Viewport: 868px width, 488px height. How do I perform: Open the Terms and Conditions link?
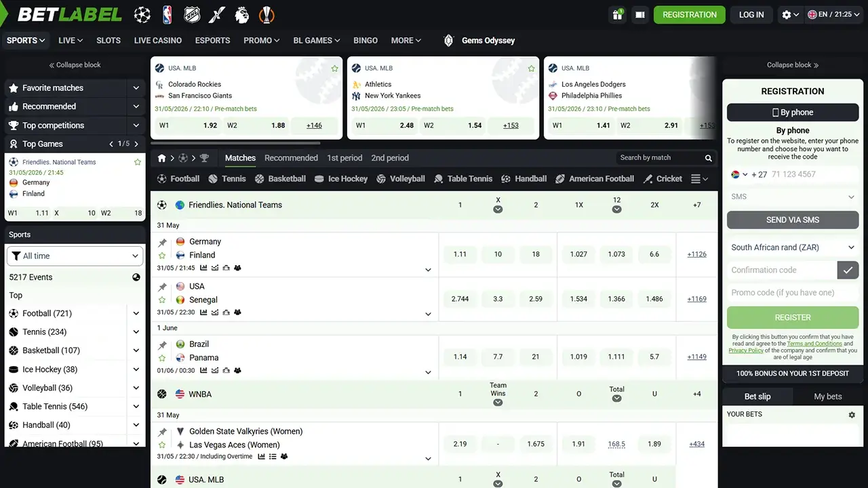click(814, 344)
